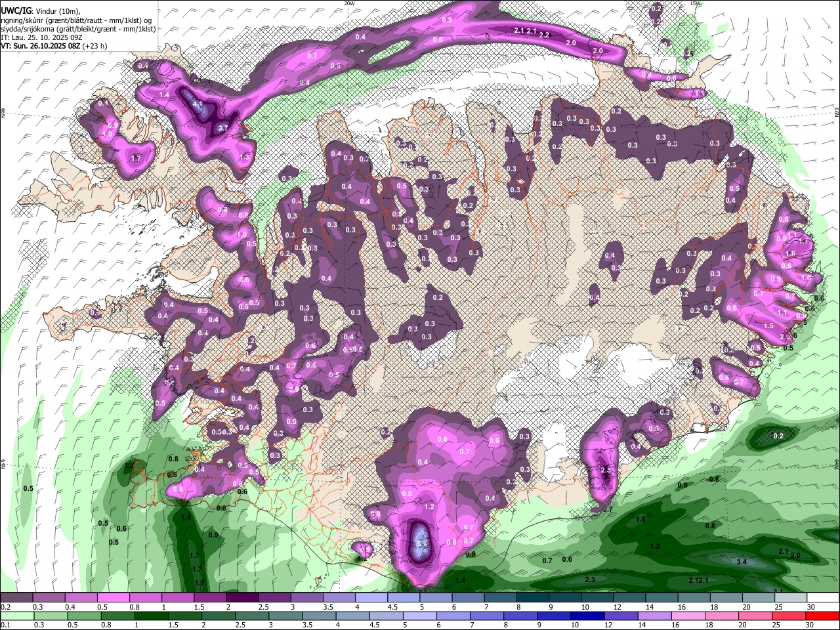Click the '3.7' snowfall value on the map
Image resolution: width=840 pixels, height=630 pixels.
pyautogui.click(x=222, y=128)
